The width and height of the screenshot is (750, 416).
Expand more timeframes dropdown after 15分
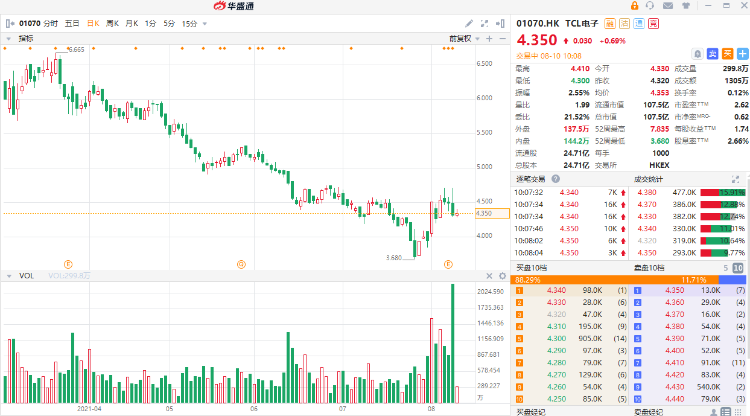click(x=205, y=23)
